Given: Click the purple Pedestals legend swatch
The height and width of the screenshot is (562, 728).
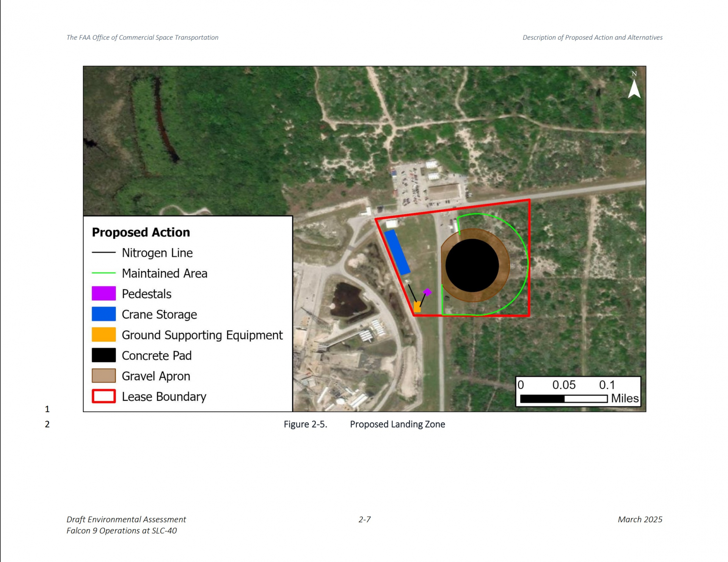Looking at the screenshot, I should tap(104, 294).
